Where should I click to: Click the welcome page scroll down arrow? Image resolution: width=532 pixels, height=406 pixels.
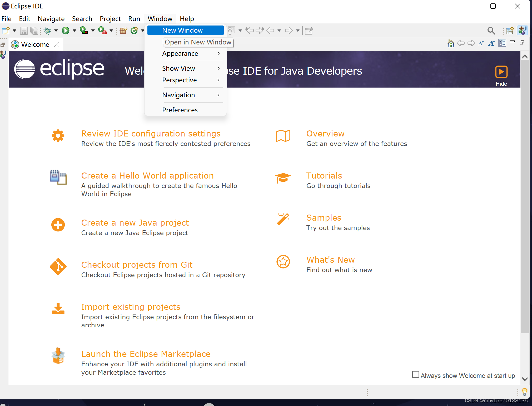coord(525,379)
